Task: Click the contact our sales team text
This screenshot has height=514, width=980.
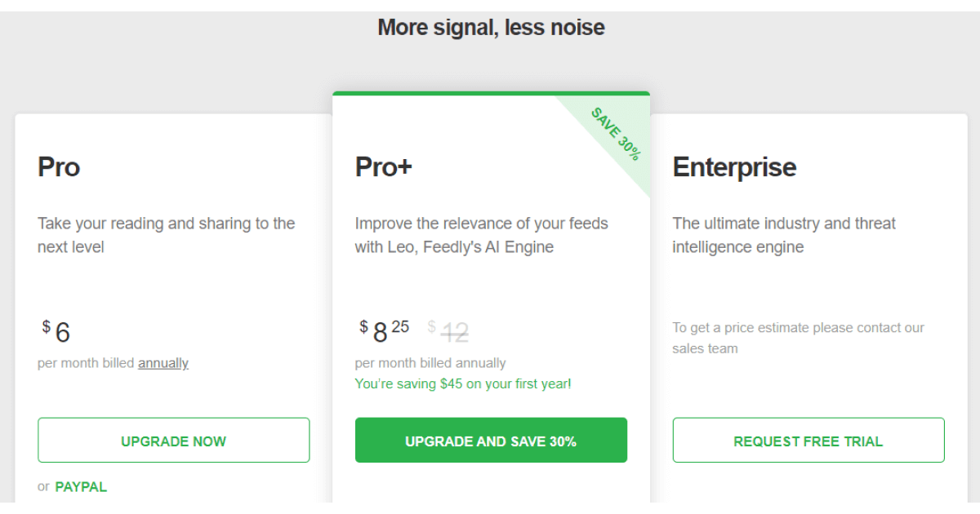Action: click(x=798, y=338)
